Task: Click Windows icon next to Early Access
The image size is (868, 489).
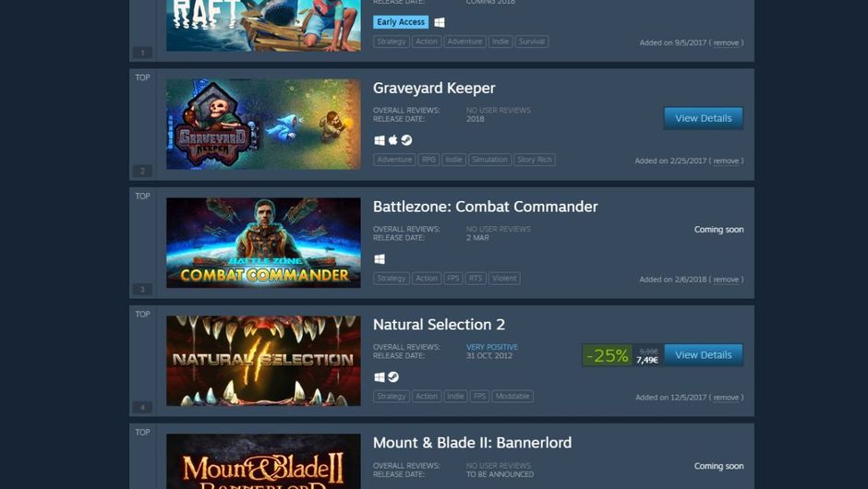Action: coord(439,22)
